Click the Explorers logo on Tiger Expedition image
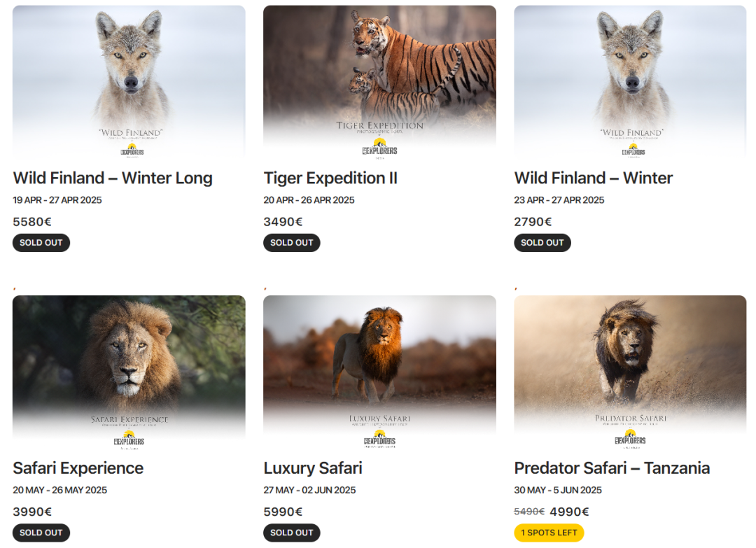The image size is (756, 548). pyautogui.click(x=380, y=148)
